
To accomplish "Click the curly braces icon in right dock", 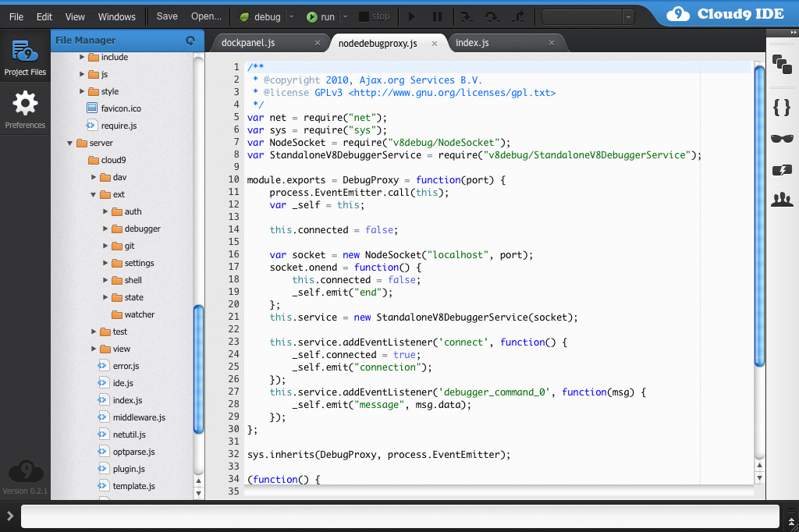I will tap(781, 107).
